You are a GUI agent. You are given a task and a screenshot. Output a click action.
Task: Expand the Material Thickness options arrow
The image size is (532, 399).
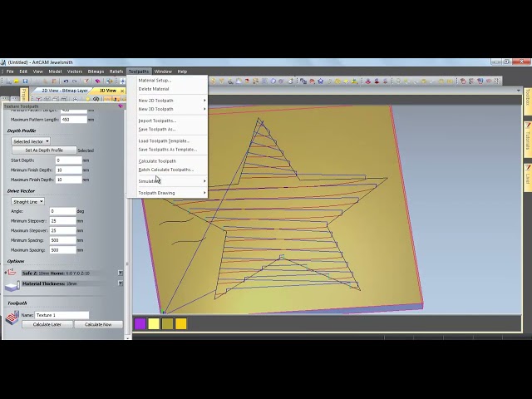coord(120,283)
